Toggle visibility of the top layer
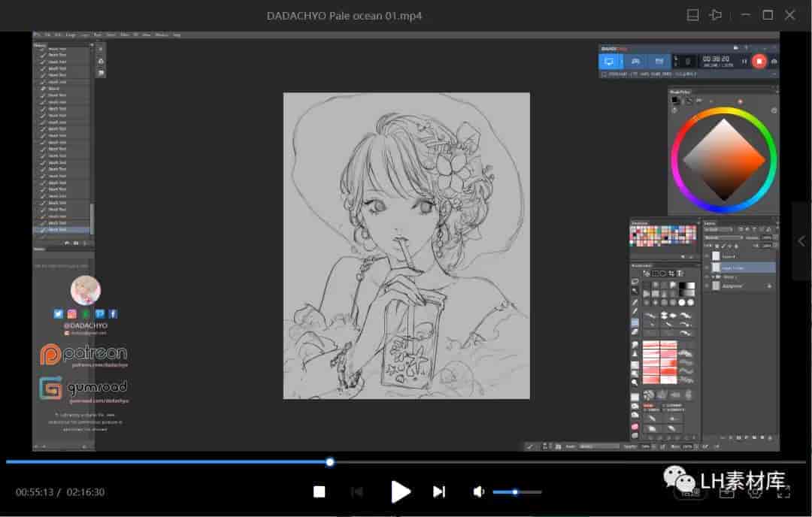The width and height of the screenshot is (812, 517). pos(707,256)
